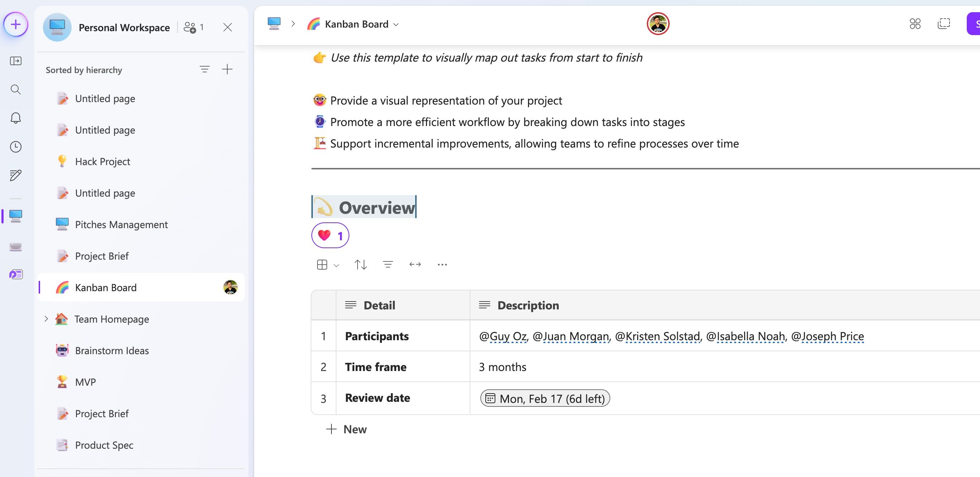The width and height of the screenshot is (980, 477).
Task: Click the Pitches Management page
Action: pos(121,224)
